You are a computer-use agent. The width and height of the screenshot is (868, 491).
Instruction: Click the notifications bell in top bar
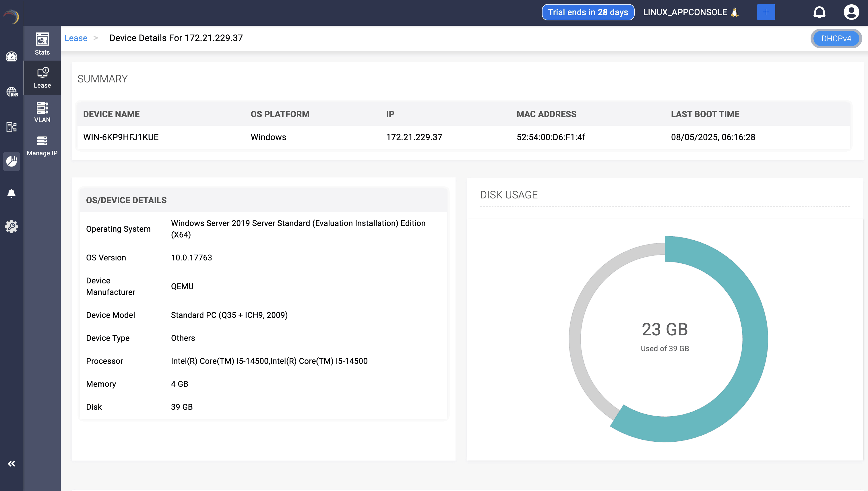point(819,12)
